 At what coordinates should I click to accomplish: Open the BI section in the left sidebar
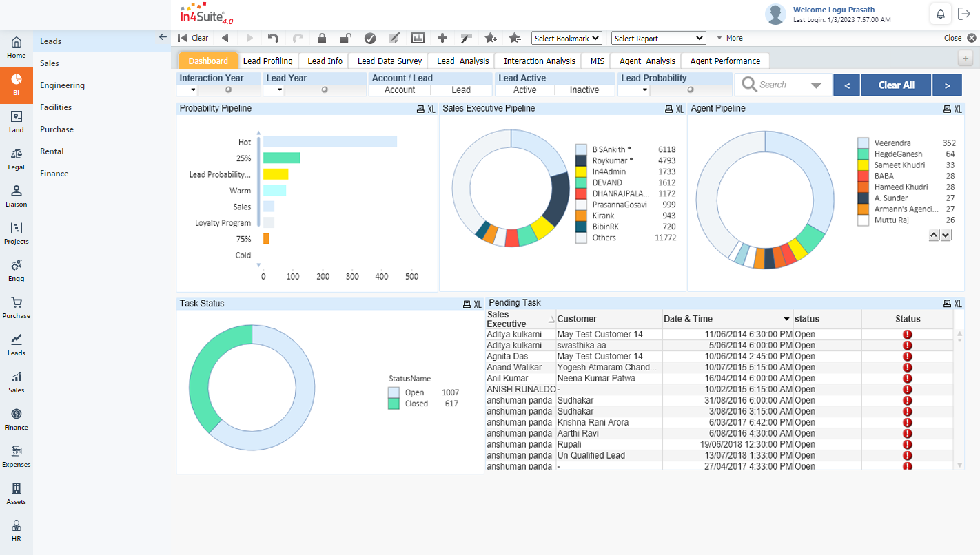pos(16,85)
